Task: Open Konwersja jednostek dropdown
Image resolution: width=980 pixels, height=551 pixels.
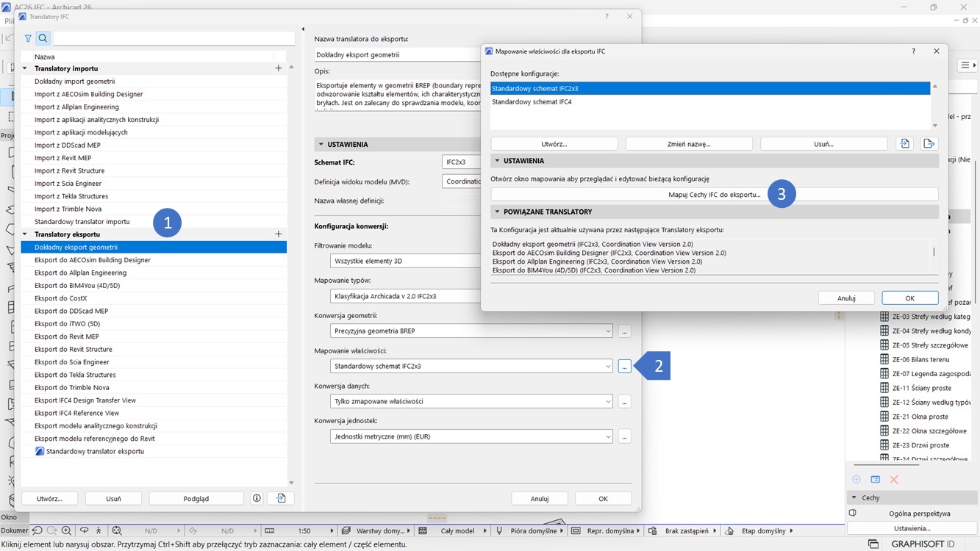Action: (x=471, y=436)
